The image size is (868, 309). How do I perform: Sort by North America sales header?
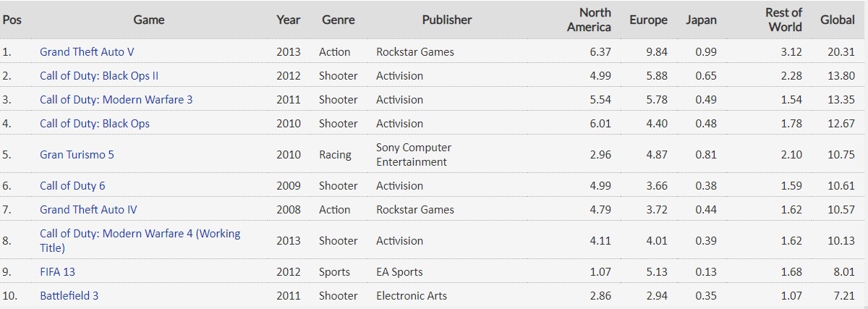[590, 20]
